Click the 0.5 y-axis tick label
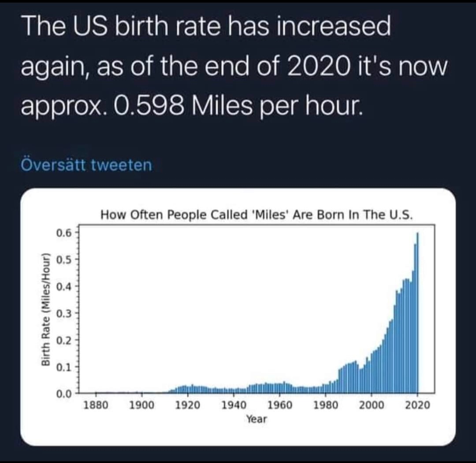 (63, 259)
